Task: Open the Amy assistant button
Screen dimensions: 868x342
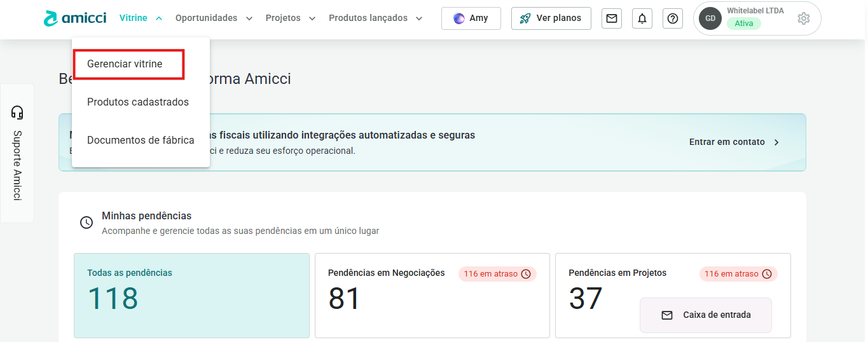Action: tap(471, 18)
